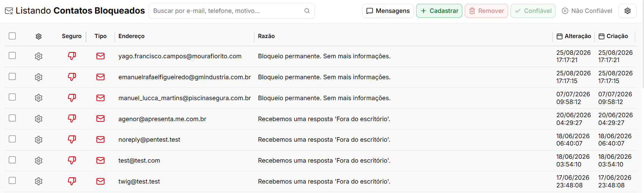Toggle the select-all checkbox in header
The width and height of the screenshot is (644, 193).
click(12, 36)
